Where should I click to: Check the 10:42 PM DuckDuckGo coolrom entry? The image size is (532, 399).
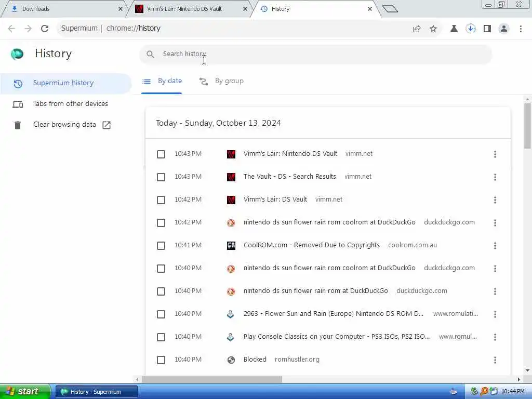161,223
